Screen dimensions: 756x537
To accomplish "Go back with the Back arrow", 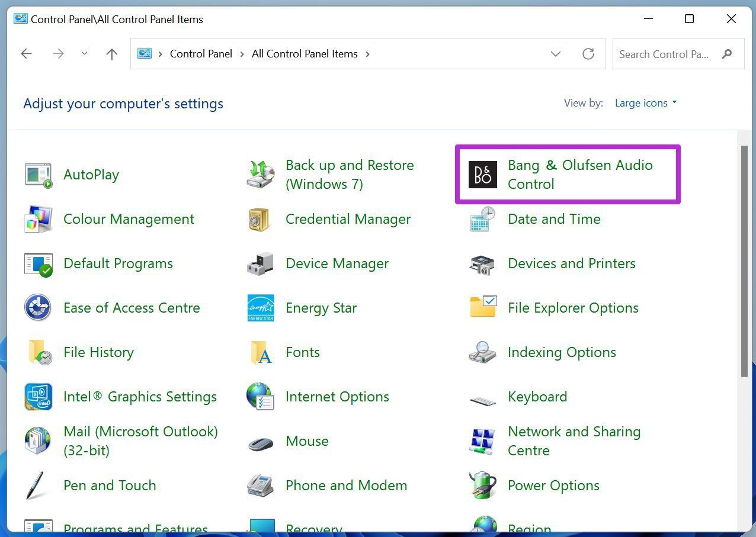I will pyautogui.click(x=26, y=54).
